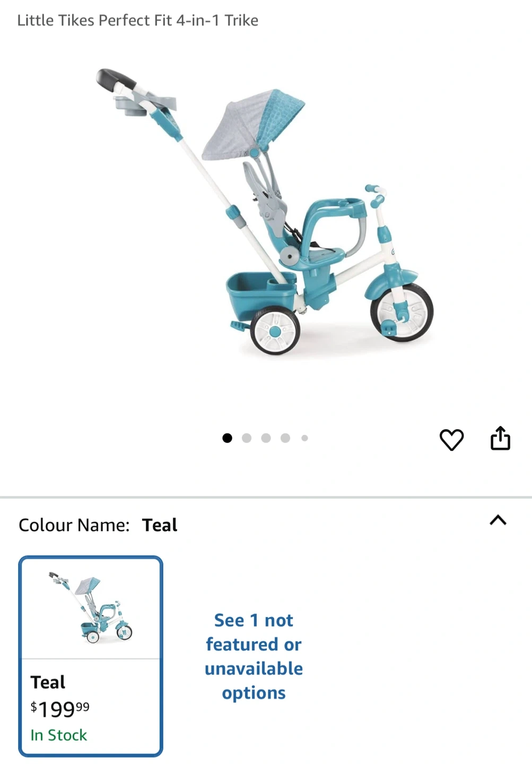The height and width of the screenshot is (764, 532).
Task: Tap the Teal name inside the option card
Action: (x=48, y=682)
